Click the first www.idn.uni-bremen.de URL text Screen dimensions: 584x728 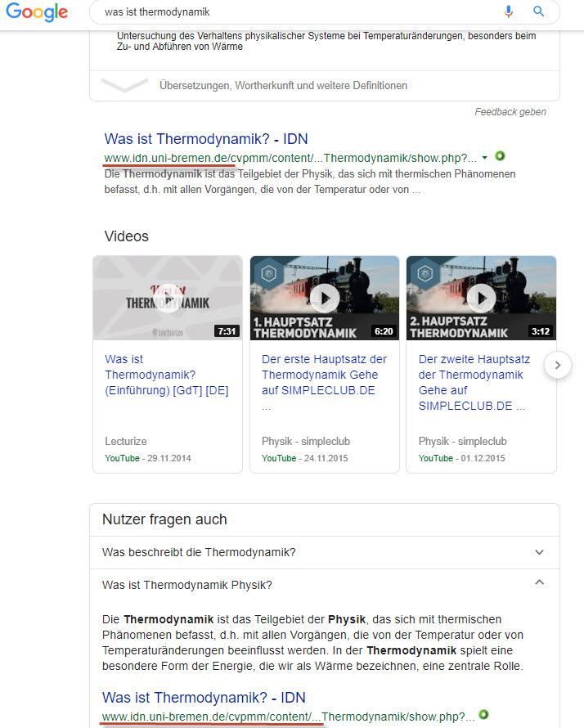[290, 159]
